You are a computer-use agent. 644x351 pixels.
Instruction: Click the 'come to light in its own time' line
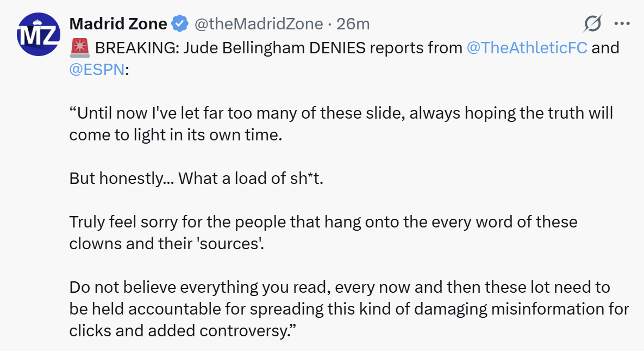click(176, 136)
